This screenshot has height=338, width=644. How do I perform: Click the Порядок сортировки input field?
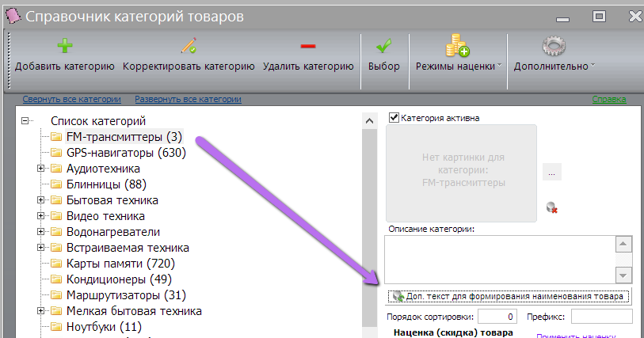[497, 317]
